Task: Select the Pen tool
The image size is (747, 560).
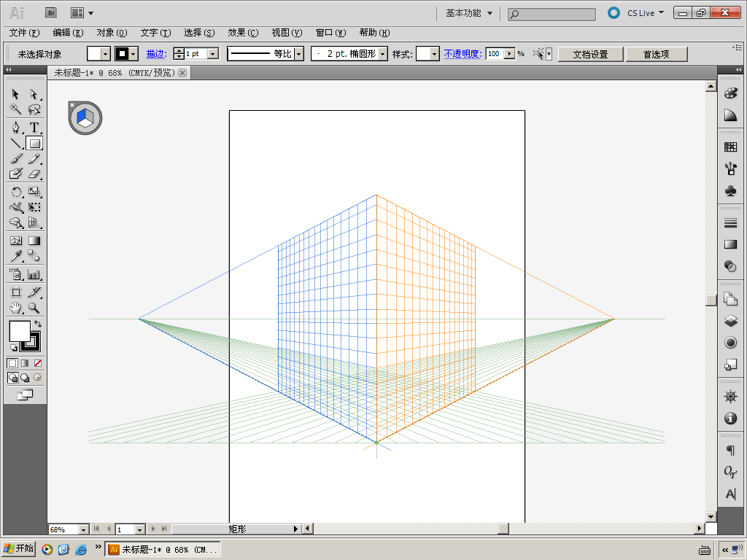Action: (x=15, y=128)
